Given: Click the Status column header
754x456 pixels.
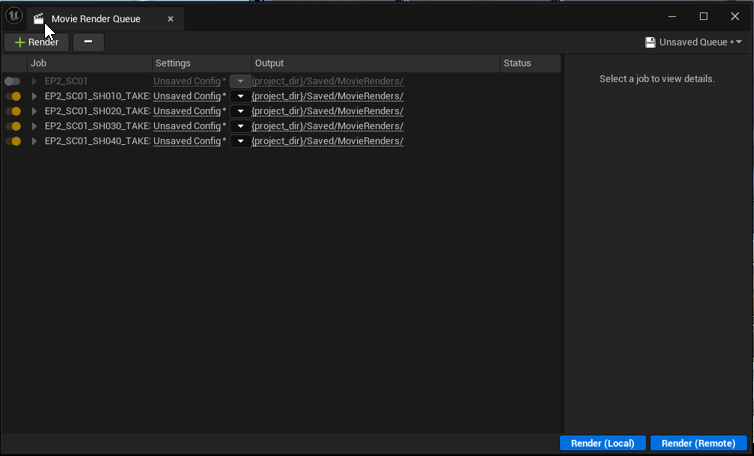Looking at the screenshot, I should [x=528, y=63].
